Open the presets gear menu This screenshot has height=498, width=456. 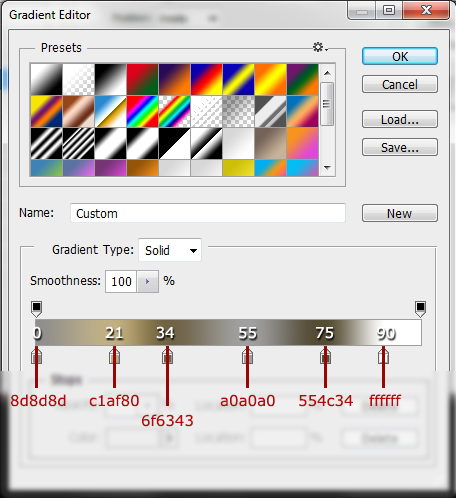[319, 47]
